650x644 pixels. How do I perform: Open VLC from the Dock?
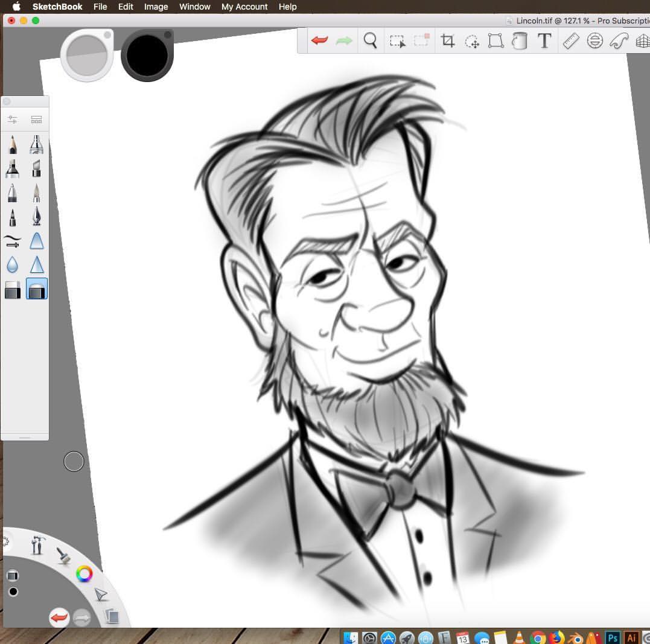click(x=519, y=638)
